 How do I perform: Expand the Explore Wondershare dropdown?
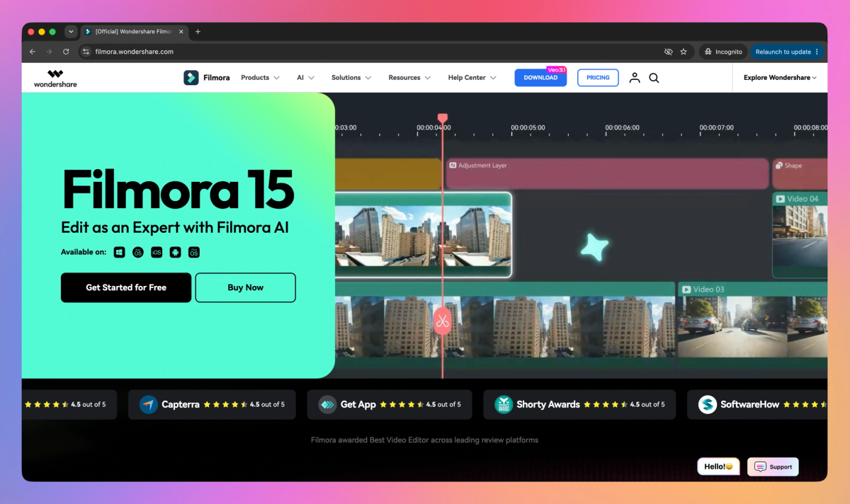[780, 78]
